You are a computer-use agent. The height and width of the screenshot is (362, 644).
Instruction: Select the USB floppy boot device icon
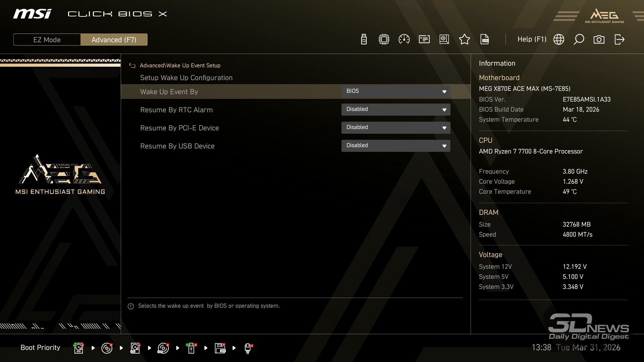click(220, 348)
